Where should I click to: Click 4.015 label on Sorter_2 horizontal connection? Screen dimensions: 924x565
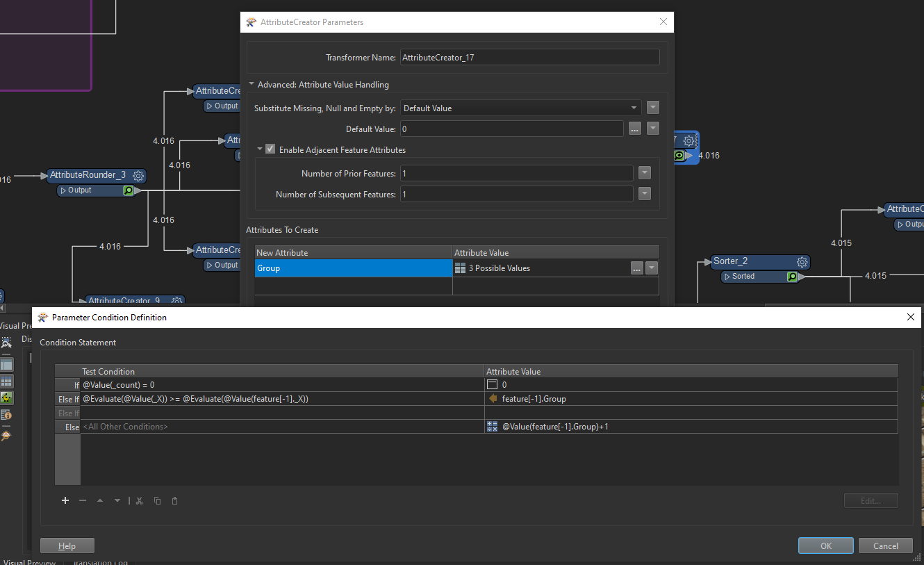pyautogui.click(x=875, y=276)
